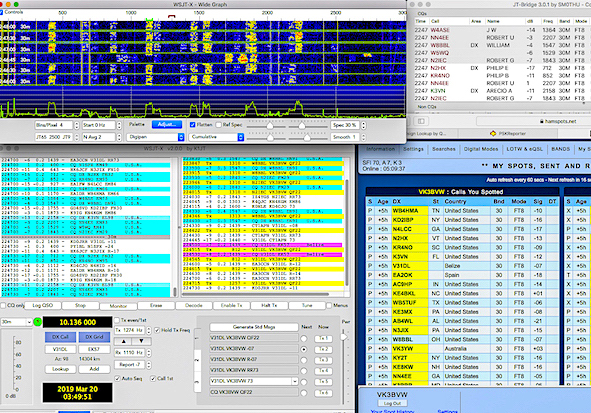Image resolution: width=591 pixels, height=413 pixels.
Task: Select Next radio button for Tx 1
Action: pos(304,338)
